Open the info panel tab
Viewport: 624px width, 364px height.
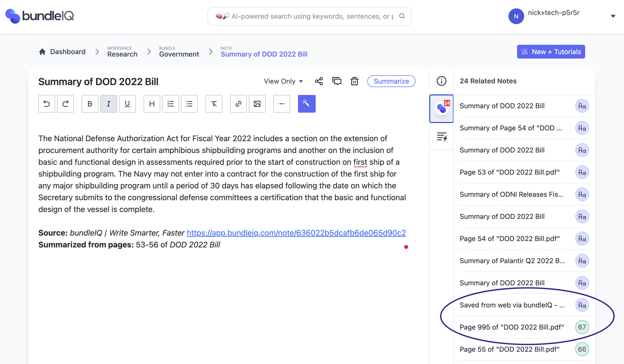coord(441,81)
